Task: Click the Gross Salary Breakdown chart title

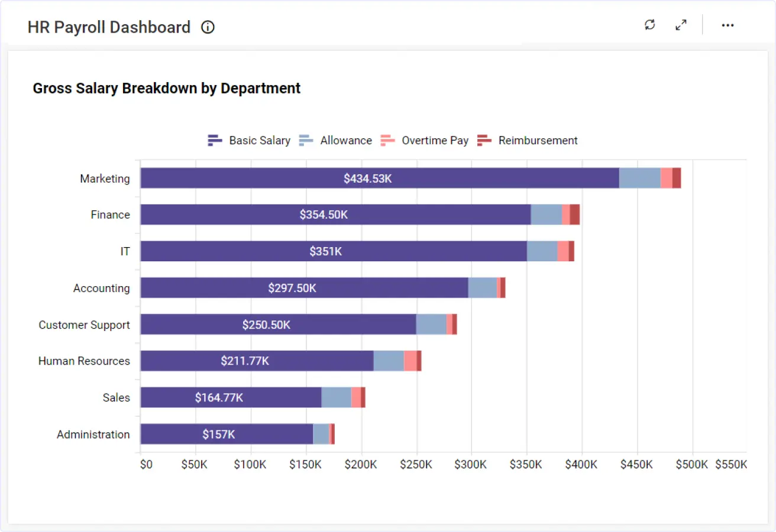Action: point(166,89)
